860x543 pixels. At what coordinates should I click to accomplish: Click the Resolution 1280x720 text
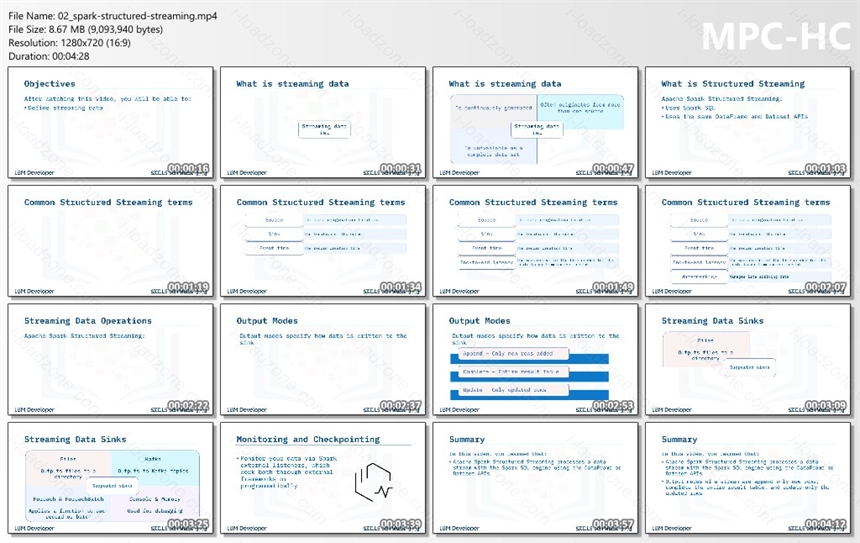(70, 43)
